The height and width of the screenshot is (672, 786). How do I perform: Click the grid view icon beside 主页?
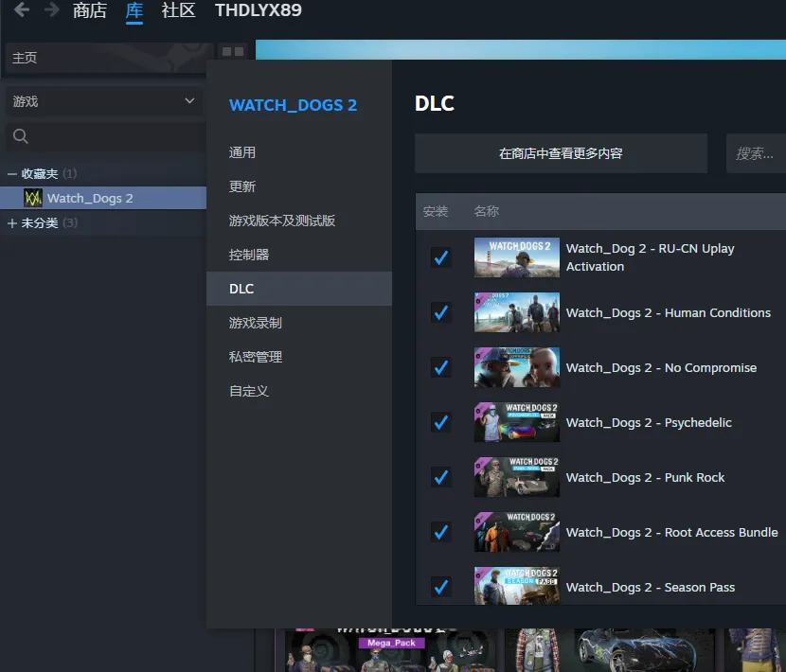pyautogui.click(x=232, y=52)
